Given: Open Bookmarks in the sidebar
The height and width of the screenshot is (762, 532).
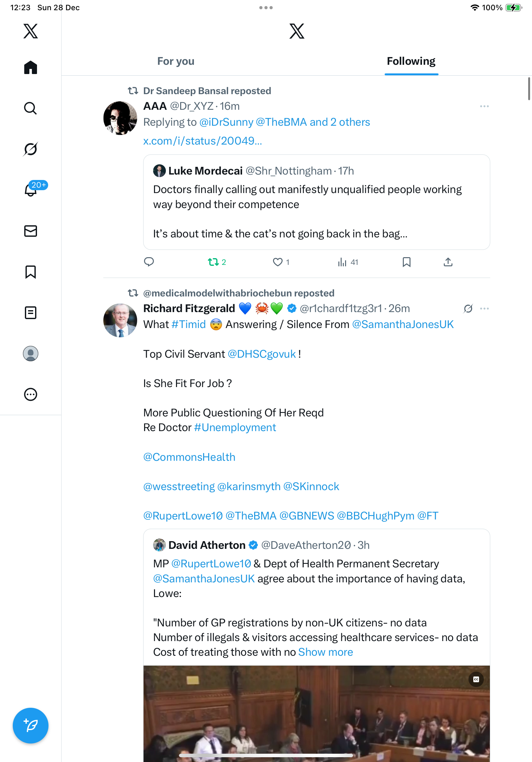Looking at the screenshot, I should pyautogui.click(x=31, y=272).
